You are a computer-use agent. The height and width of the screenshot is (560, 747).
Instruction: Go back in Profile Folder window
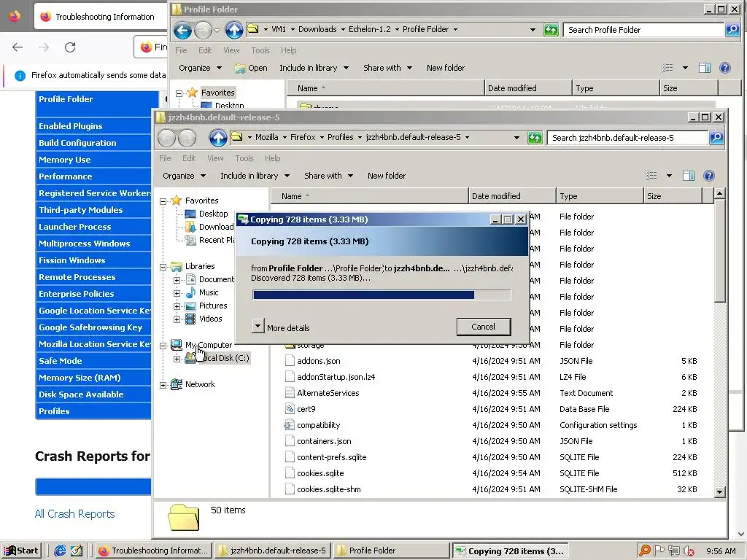click(x=182, y=30)
